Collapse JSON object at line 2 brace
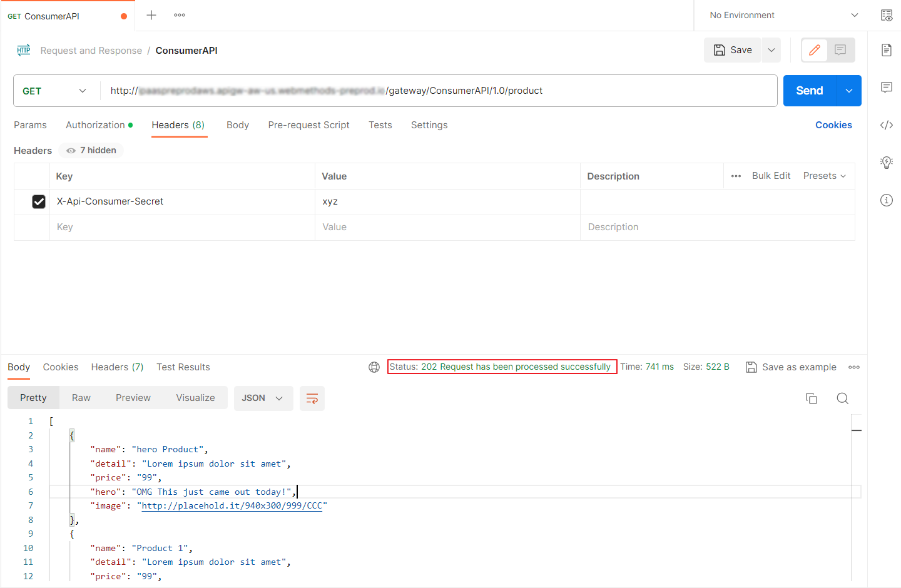The image size is (901, 588). 72,435
